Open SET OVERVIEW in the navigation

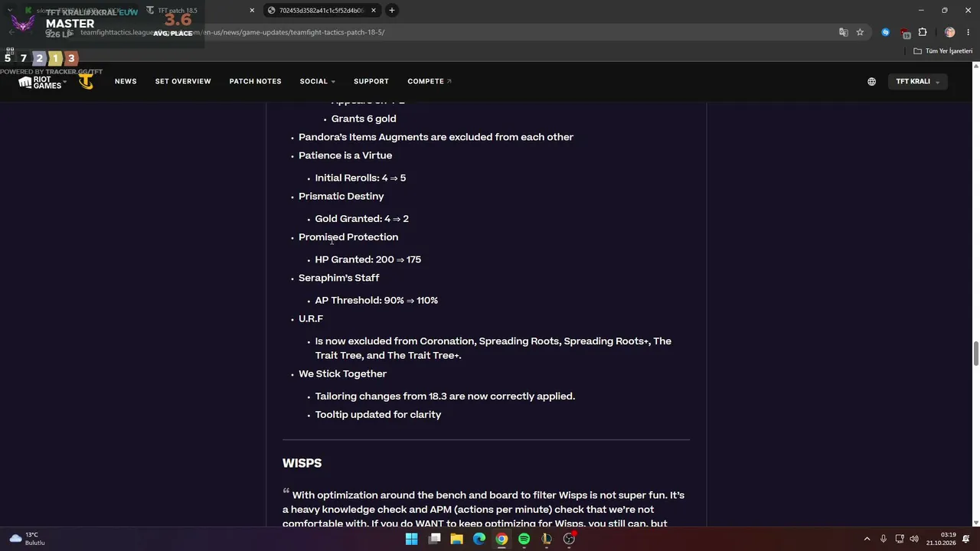pyautogui.click(x=183, y=81)
